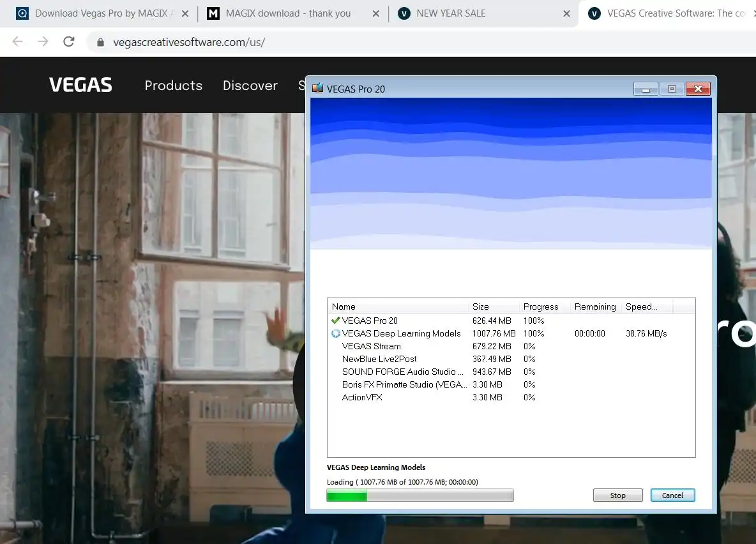Click the Remaining column header
Screen dimensions: 756x544
coord(596,306)
